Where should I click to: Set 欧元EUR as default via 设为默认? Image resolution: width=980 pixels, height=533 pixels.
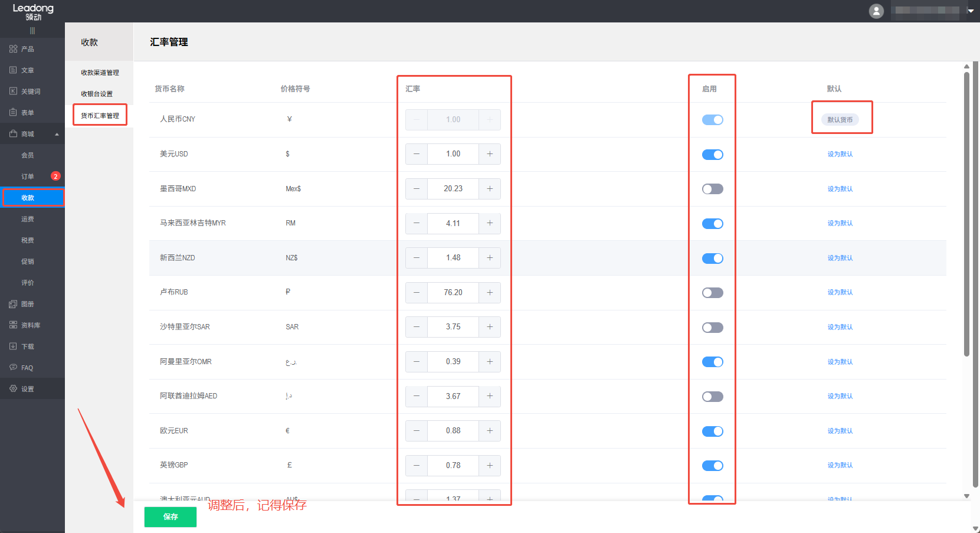click(x=840, y=431)
